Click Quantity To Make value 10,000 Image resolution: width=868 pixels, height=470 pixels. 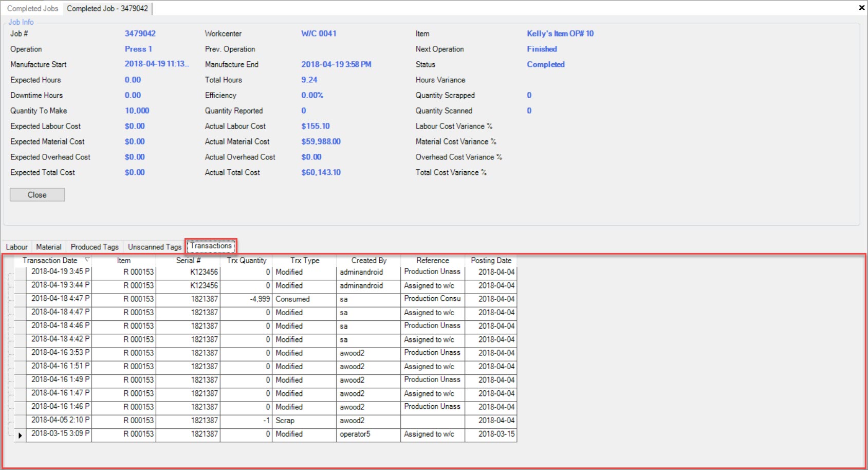(137, 111)
